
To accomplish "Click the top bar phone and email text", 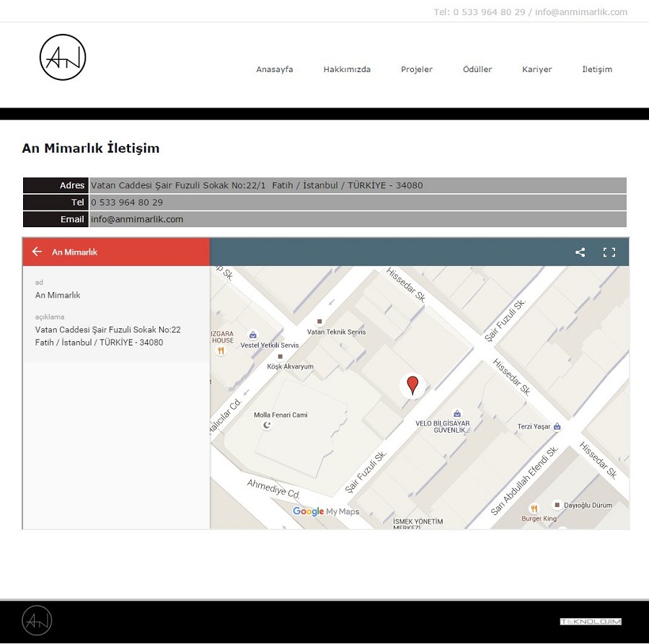I will tap(531, 12).
